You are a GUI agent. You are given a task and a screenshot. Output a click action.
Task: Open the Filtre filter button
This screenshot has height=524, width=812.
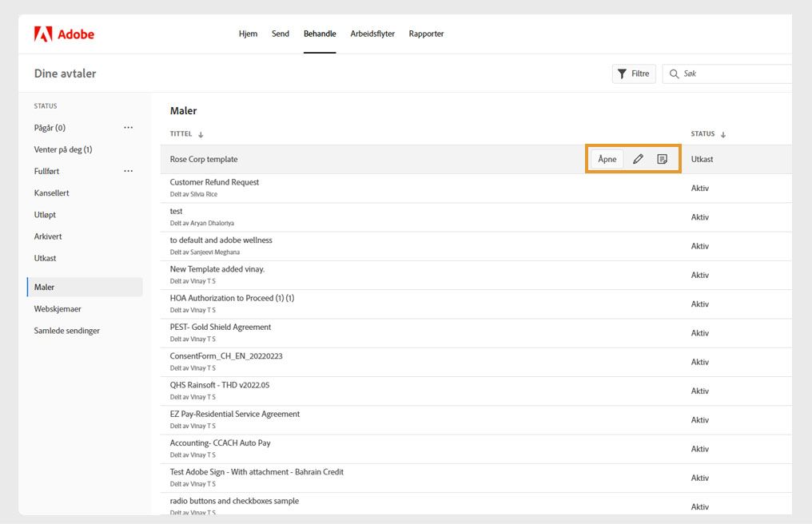(x=634, y=73)
